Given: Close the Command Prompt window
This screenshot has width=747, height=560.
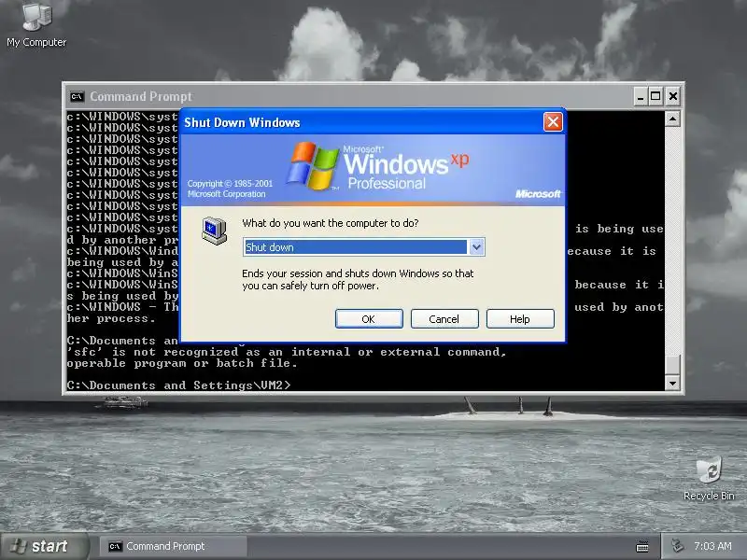Looking at the screenshot, I should click(672, 97).
